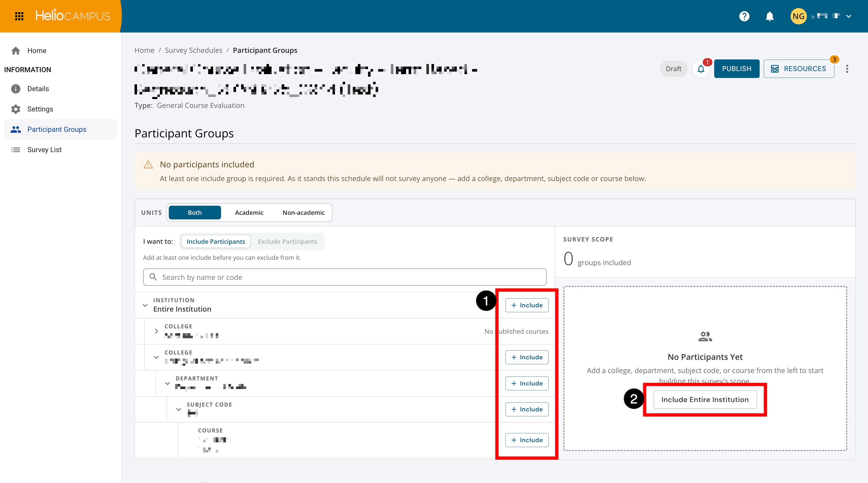Click the Home breadcrumb link
868x483 pixels.
(x=145, y=50)
